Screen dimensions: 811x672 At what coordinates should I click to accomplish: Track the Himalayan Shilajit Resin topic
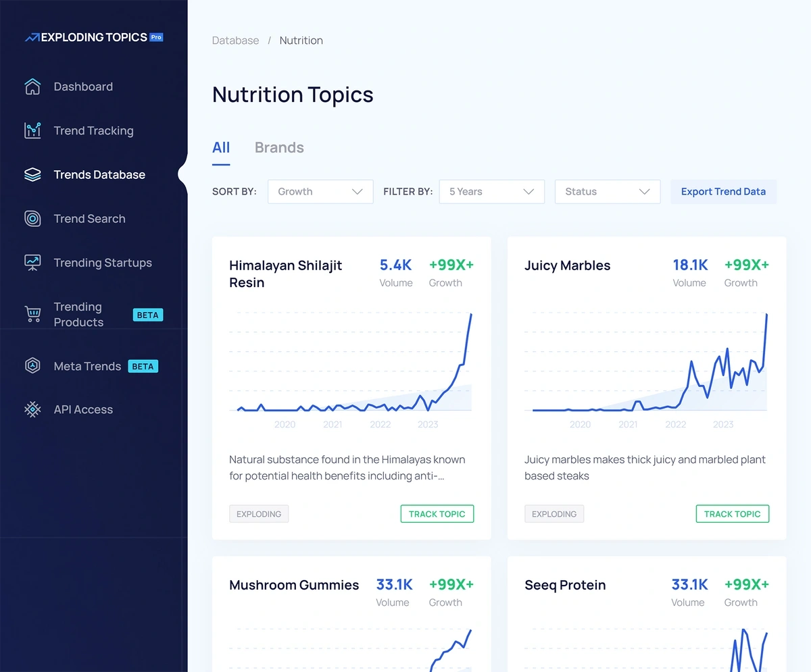coord(437,514)
